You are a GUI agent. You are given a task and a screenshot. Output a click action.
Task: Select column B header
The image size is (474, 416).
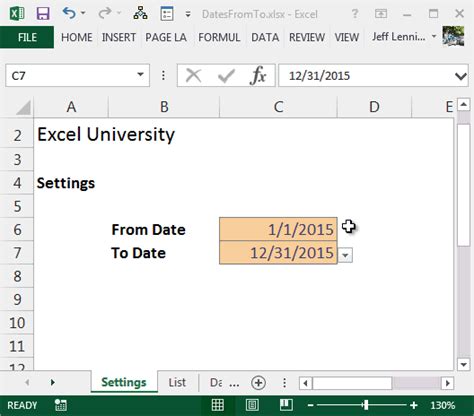pyautogui.click(x=164, y=107)
